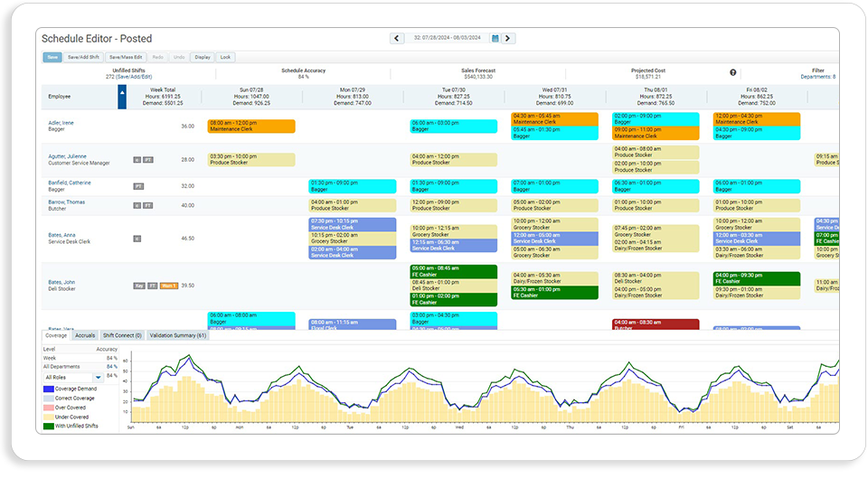Viewport: 868px width, 488px height.
Task: Select Adler, Irene's Sunday Maintenance Clerk shift
Action: (251, 127)
